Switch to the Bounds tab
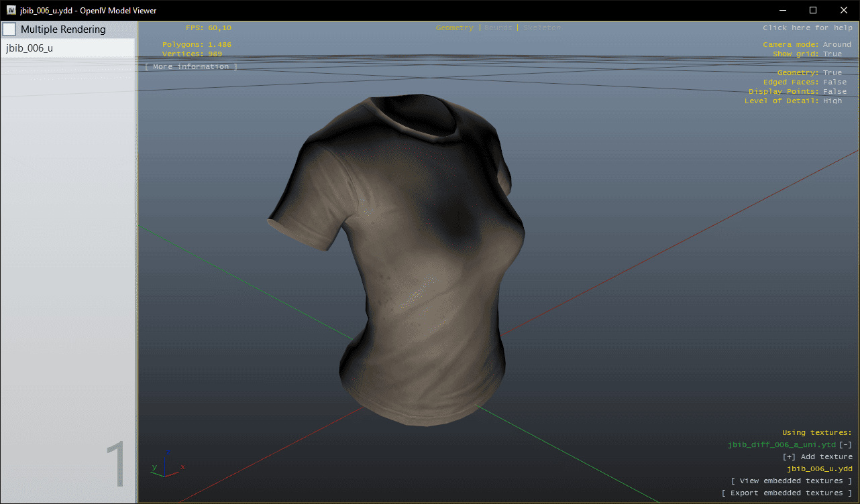 click(498, 27)
